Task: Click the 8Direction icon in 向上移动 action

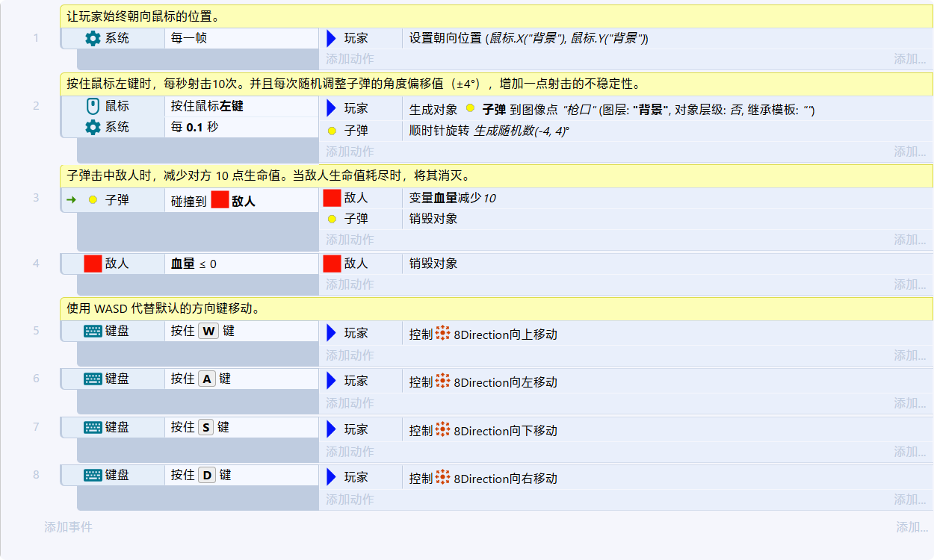Action: click(443, 334)
